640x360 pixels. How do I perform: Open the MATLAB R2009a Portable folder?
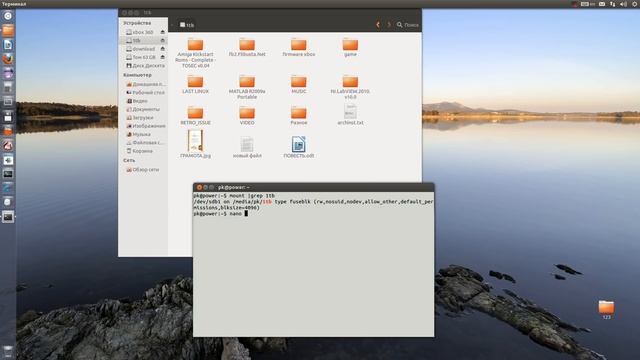(247, 82)
